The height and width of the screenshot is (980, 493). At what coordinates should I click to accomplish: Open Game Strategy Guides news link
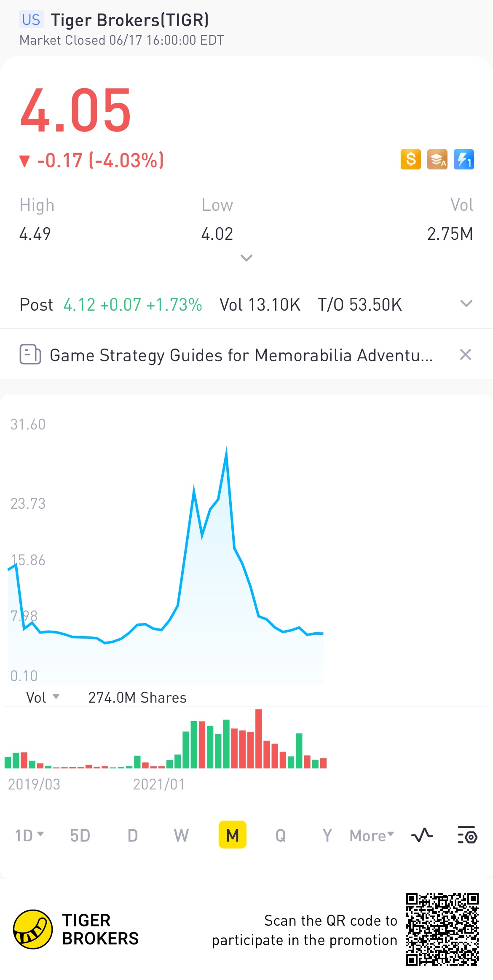tap(241, 355)
